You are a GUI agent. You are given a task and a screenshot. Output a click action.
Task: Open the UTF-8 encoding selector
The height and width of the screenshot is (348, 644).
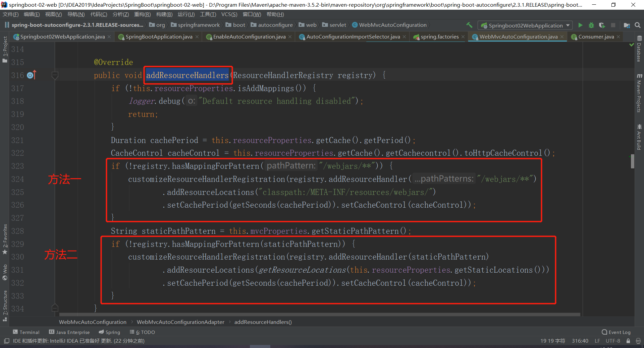click(613, 341)
